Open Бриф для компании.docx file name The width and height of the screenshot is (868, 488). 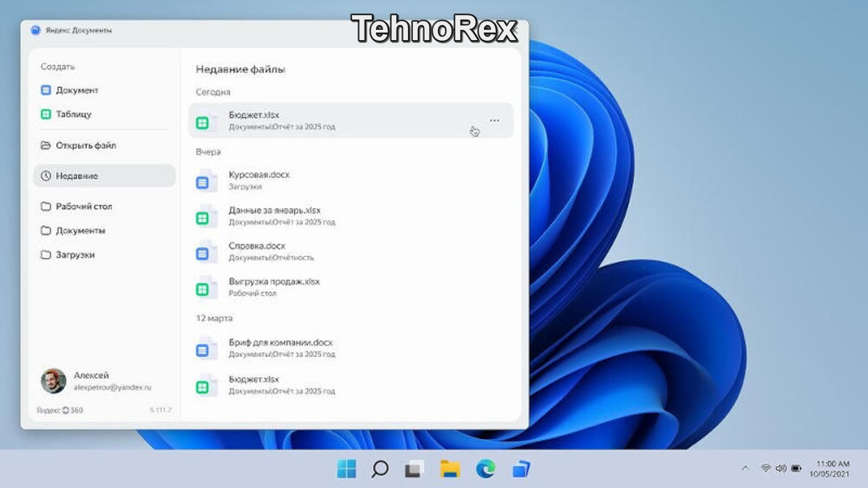coord(280,343)
